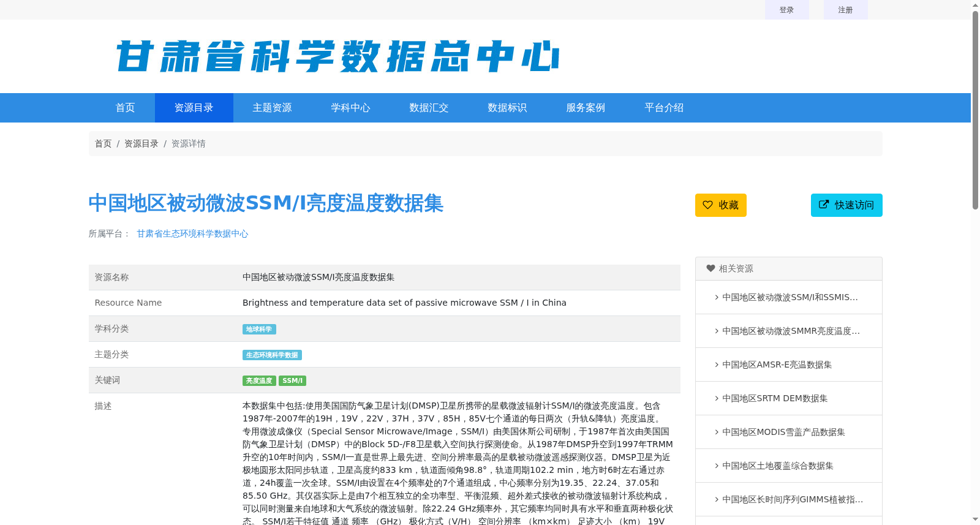Select 学科中心 in the nav bar

pos(351,108)
